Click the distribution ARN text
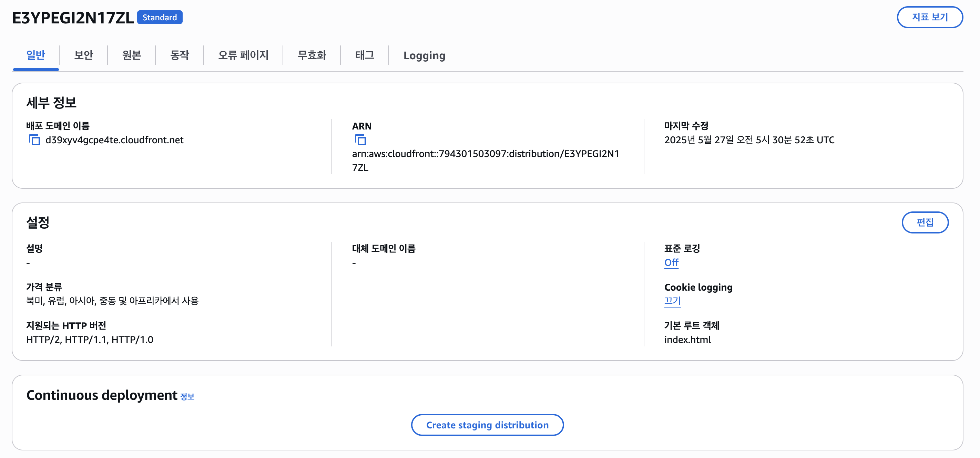The width and height of the screenshot is (980, 458). click(485, 154)
